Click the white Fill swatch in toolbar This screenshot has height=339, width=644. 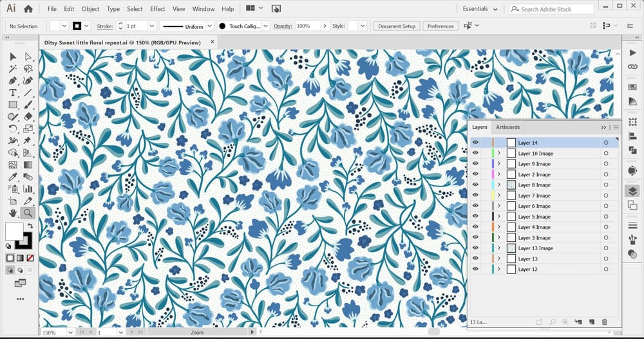(14, 231)
